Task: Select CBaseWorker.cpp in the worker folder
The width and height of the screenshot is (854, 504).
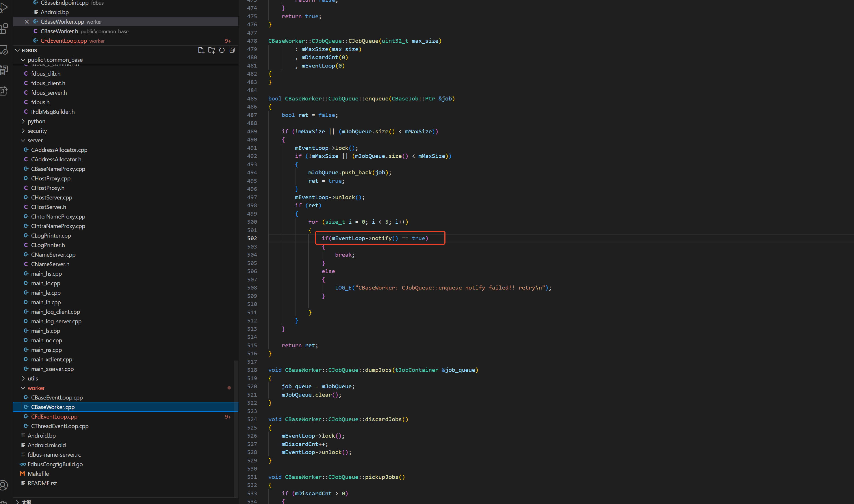Action: (125, 407)
